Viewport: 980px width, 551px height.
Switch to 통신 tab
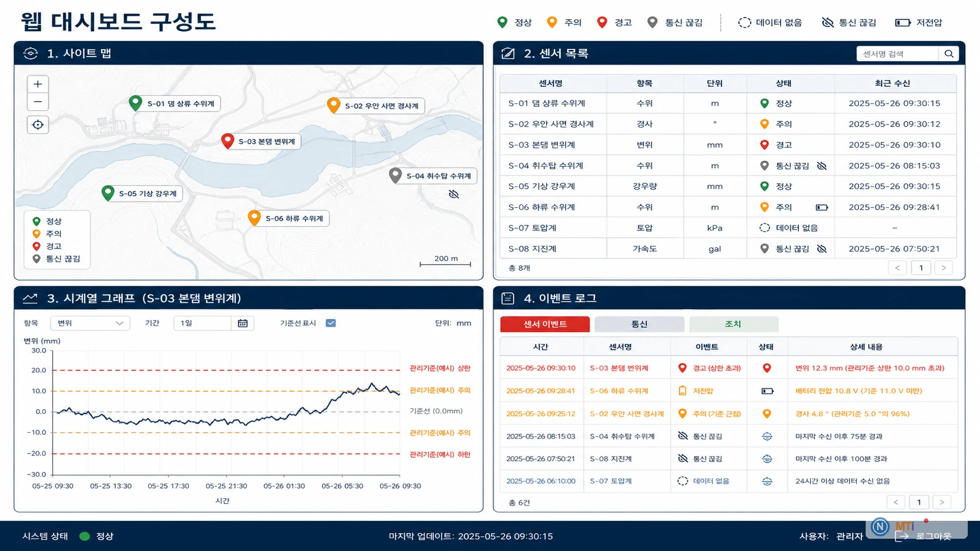pos(639,324)
